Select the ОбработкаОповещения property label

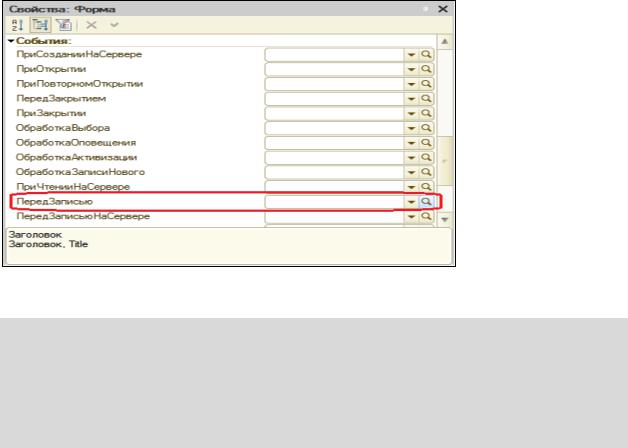tap(76, 143)
